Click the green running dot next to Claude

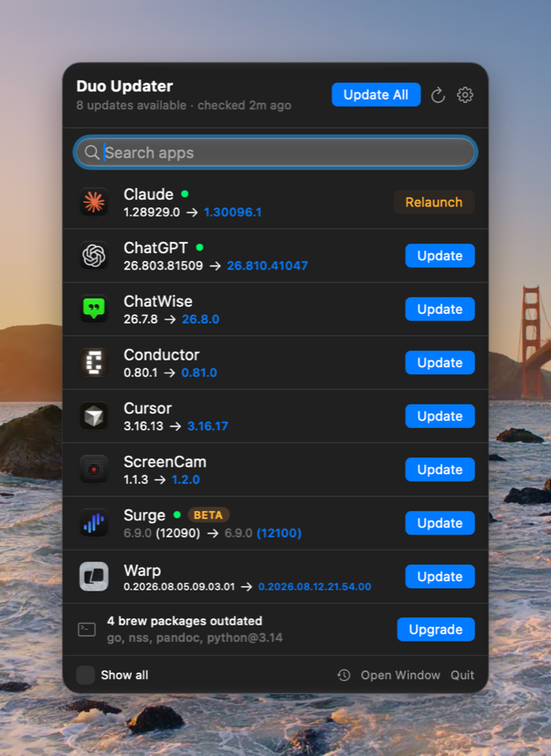coord(184,194)
